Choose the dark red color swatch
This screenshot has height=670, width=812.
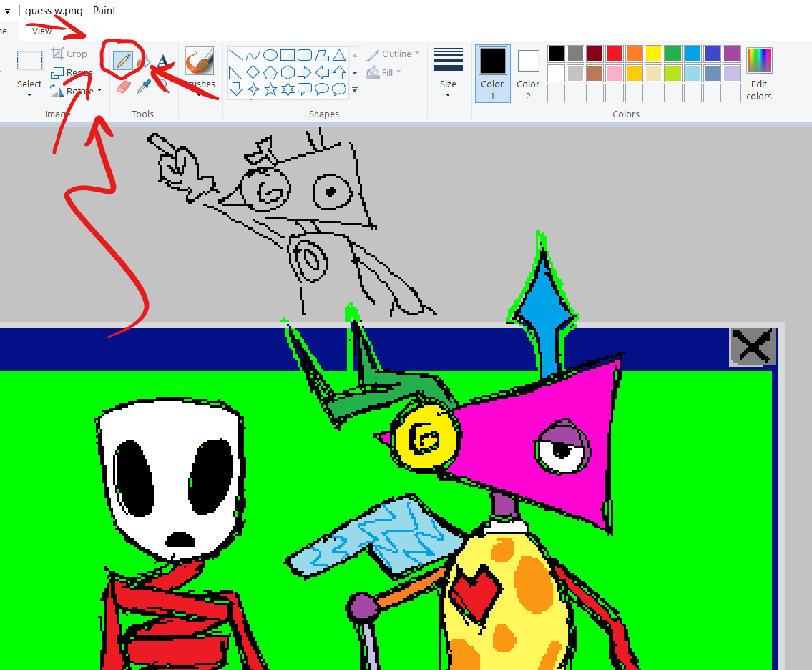595,54
